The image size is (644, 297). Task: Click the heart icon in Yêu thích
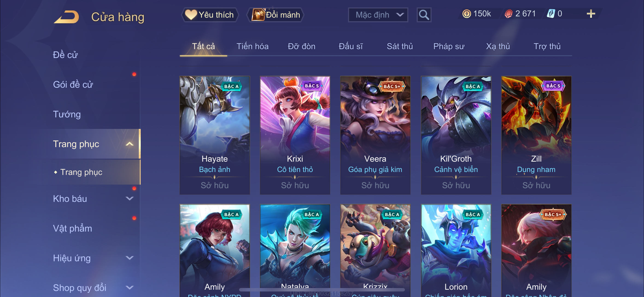tap(191, 15)
